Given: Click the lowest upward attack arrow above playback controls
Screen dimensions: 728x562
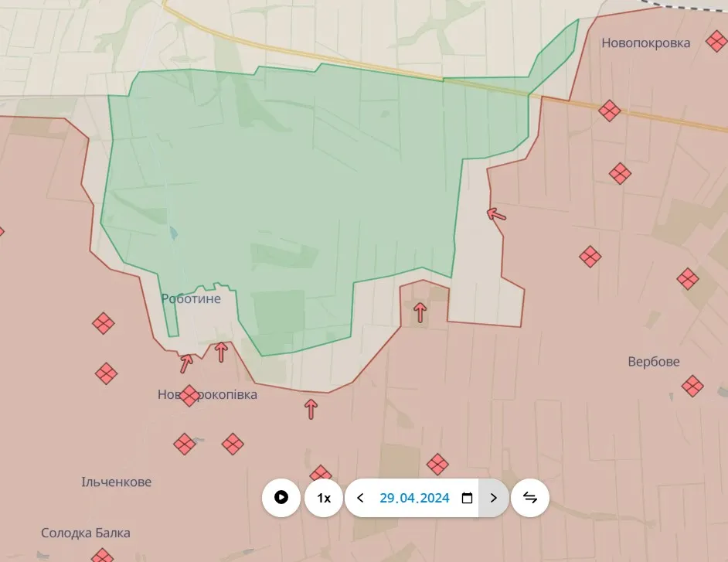Looking at the screenshot, I should coord(311,409).
